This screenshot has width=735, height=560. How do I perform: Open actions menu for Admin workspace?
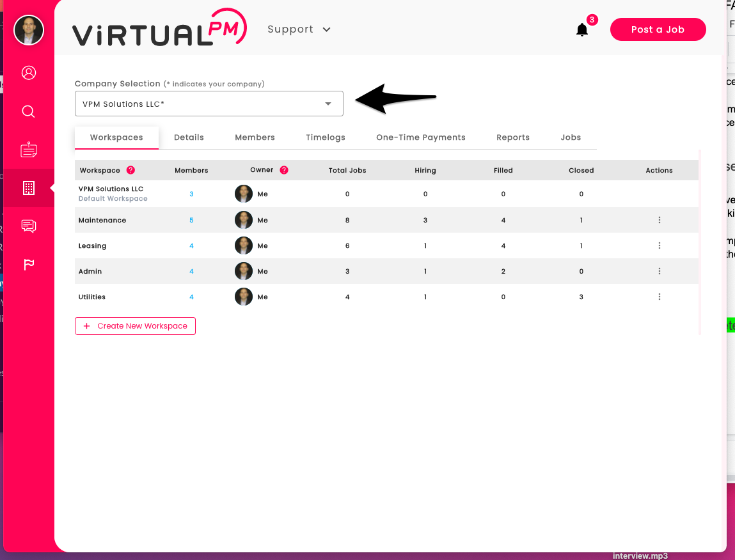click(659, 271)
